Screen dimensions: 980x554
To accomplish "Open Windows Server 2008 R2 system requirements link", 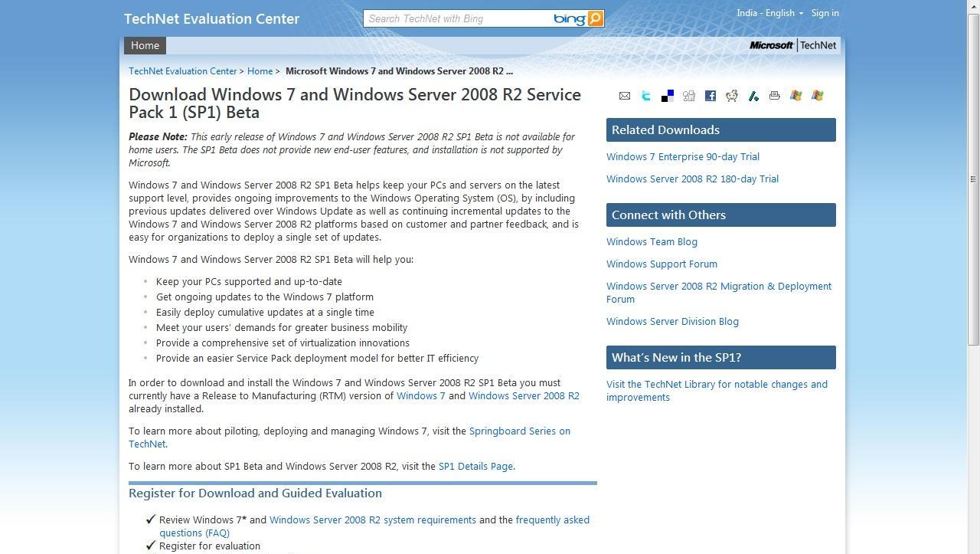I will click(373, 520).
